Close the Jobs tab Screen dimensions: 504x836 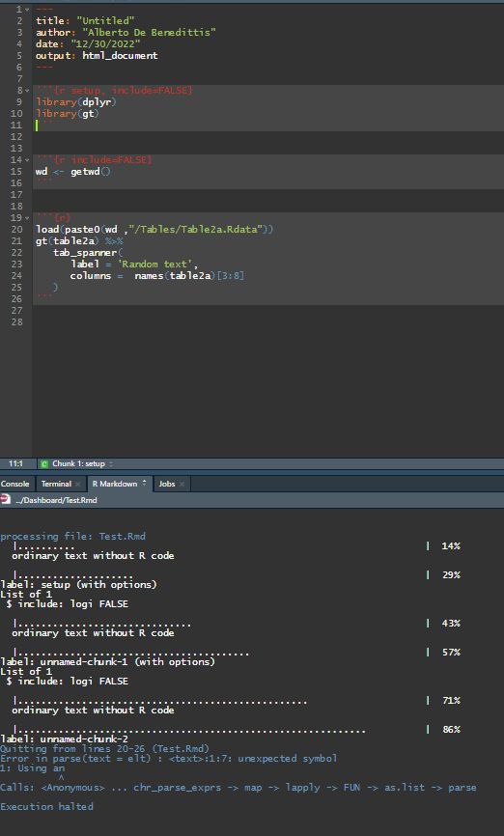point(182,484)
